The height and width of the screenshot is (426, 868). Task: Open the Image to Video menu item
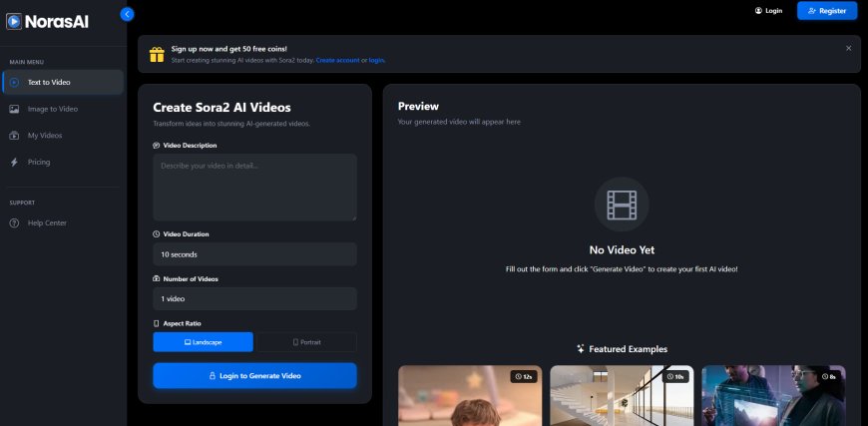tap(63, 109)
